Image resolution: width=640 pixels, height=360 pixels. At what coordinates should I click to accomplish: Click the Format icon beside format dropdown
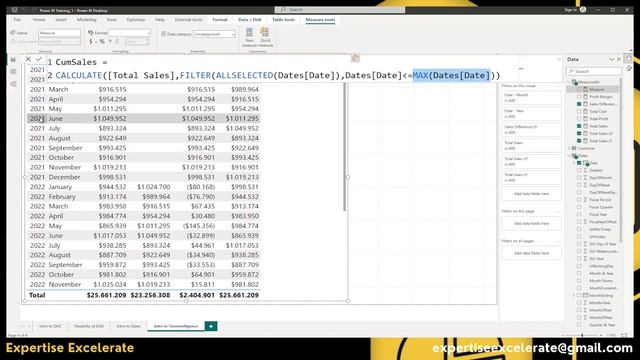pyautogui.click(x=91, y=33)
